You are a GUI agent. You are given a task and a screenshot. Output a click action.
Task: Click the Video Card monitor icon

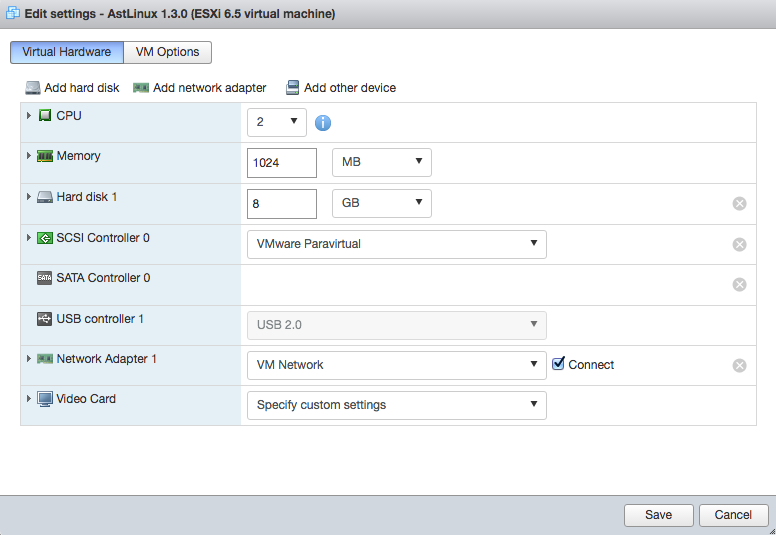point(45,399)
